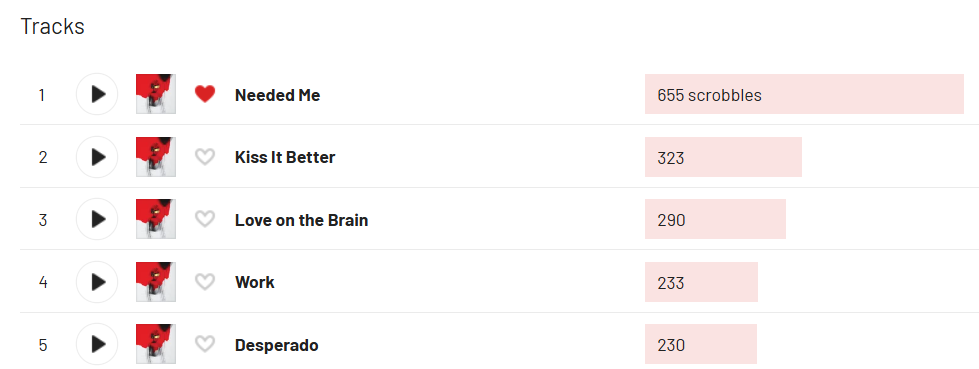Play the track Kiss It Better
Viewport: 979px width, 369px height.
97,157
